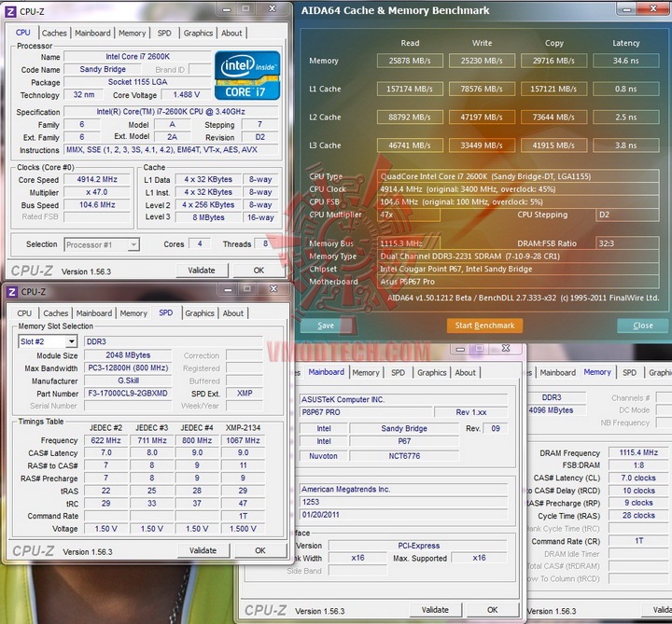Click the Core Speed value 4914.2 MHz
Image resolution: width=672 pixels, height=624 pixels.
coord(97,179)
